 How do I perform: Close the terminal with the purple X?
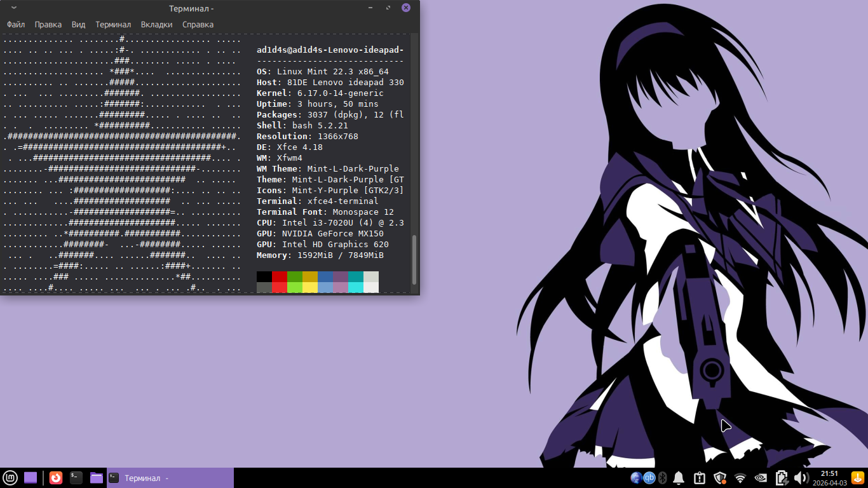coord(406,8)
